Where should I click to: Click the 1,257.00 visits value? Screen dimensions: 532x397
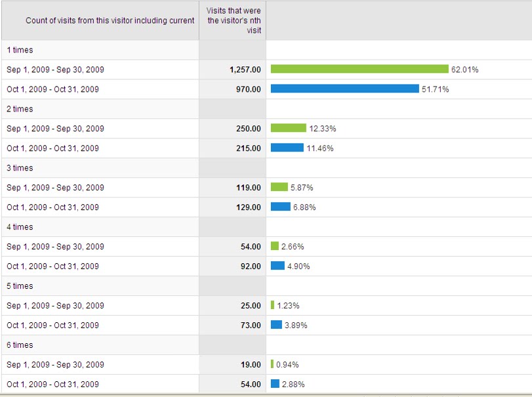[245, 70]
